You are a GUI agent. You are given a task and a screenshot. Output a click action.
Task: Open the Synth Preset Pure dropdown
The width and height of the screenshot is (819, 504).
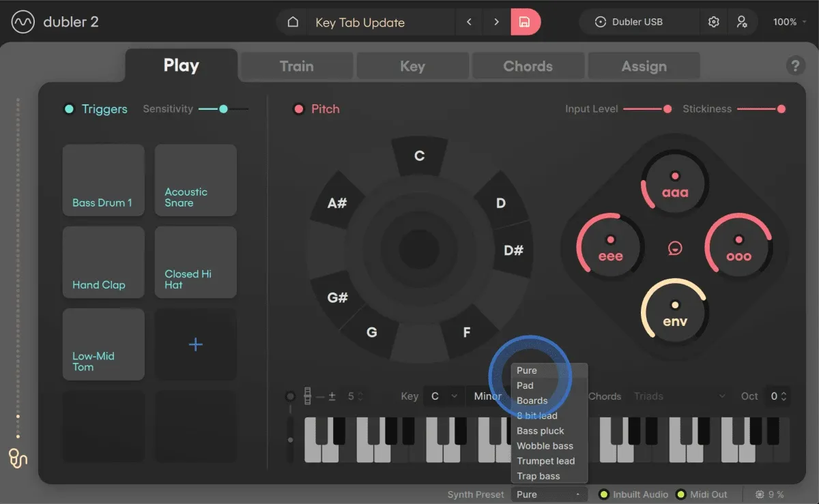(549, 494)
